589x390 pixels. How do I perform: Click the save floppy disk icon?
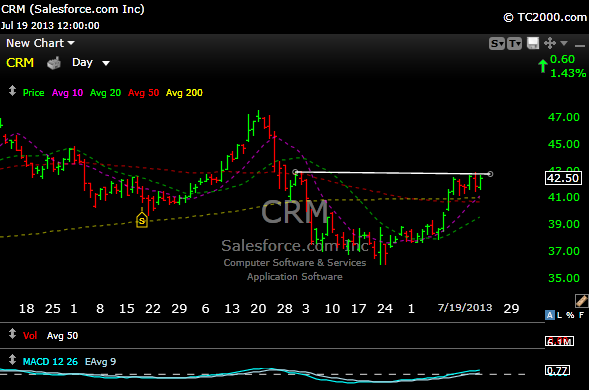pyautogui.click(x=533, y=43)
